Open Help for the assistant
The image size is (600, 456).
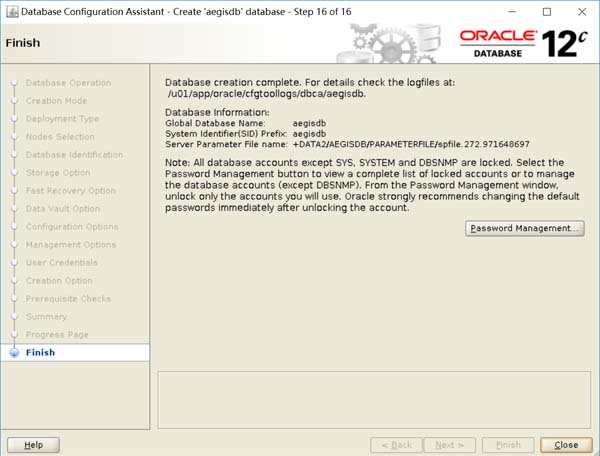[x=33, y=445]
